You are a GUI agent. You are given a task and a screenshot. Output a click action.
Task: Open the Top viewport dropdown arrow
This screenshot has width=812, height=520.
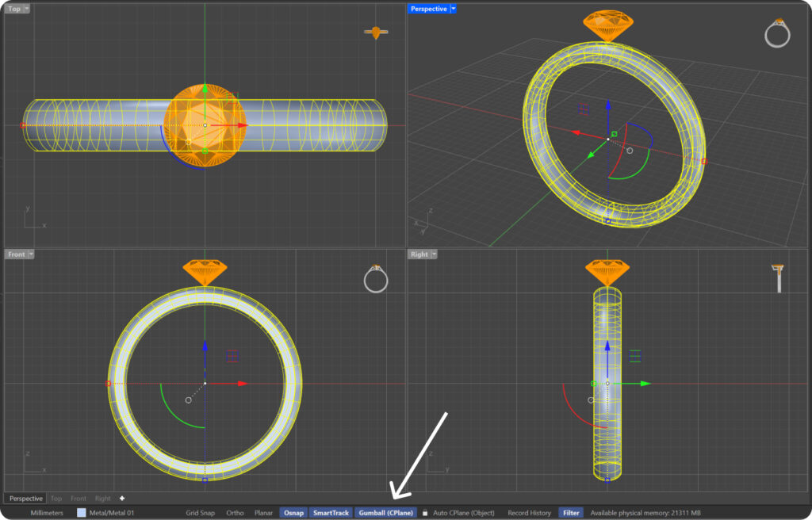click(27, 9)
